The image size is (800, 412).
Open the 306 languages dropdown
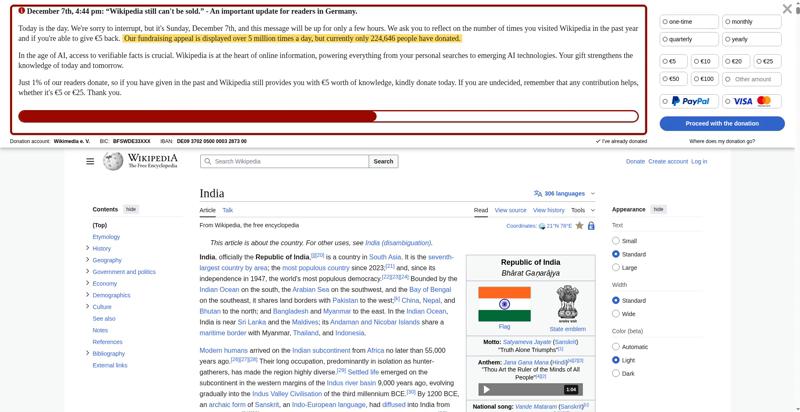[x=564, y=194]
